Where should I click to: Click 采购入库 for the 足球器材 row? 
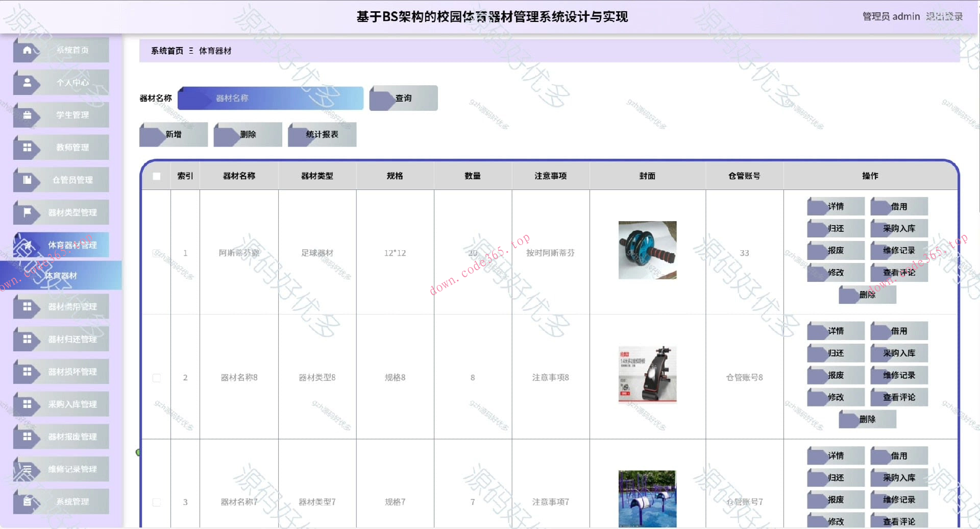click(x=899, y=228)
